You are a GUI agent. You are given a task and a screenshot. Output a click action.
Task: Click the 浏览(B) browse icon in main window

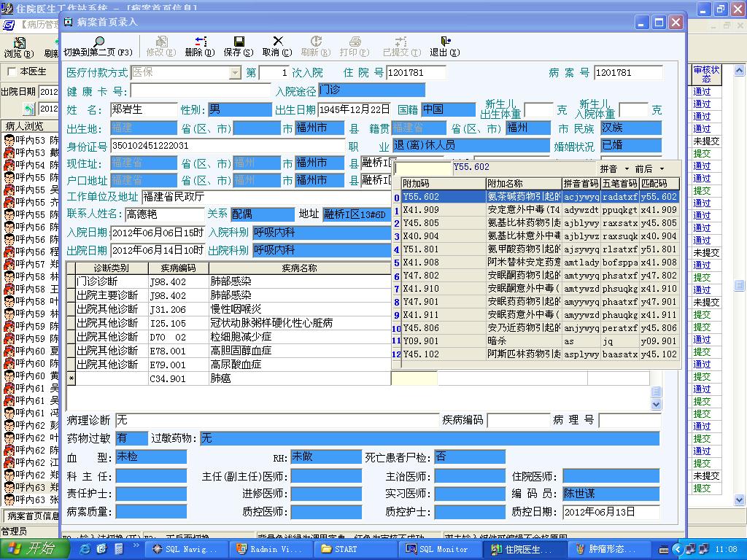(x=19, y=43)
